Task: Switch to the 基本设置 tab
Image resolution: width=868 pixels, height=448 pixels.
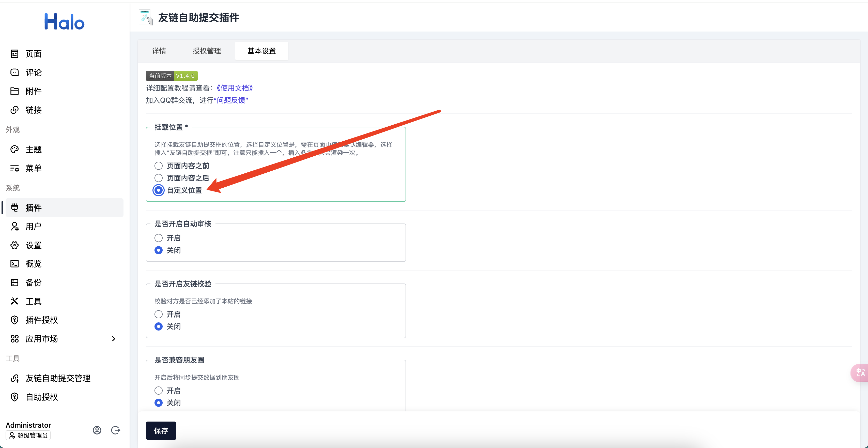Action: pyautogui.click(x=261, y=51)
